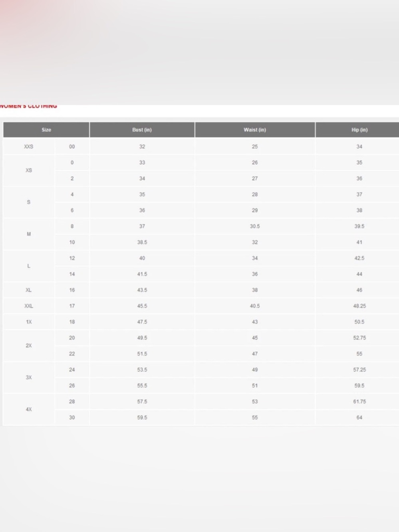Click hip value 42.5
Image resolution: width=399 pixels, height=532 pixels.
[359, 258]
